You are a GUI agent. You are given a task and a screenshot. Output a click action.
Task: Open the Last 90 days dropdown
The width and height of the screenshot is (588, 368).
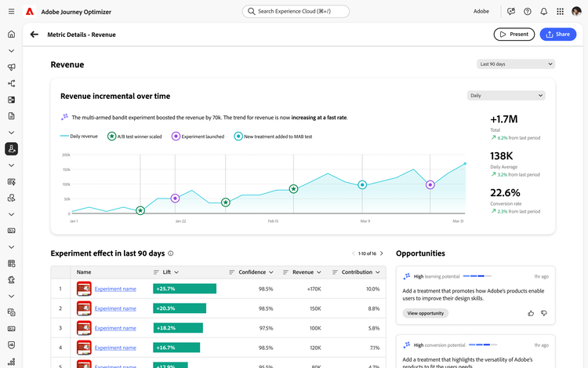coord(515,64)
